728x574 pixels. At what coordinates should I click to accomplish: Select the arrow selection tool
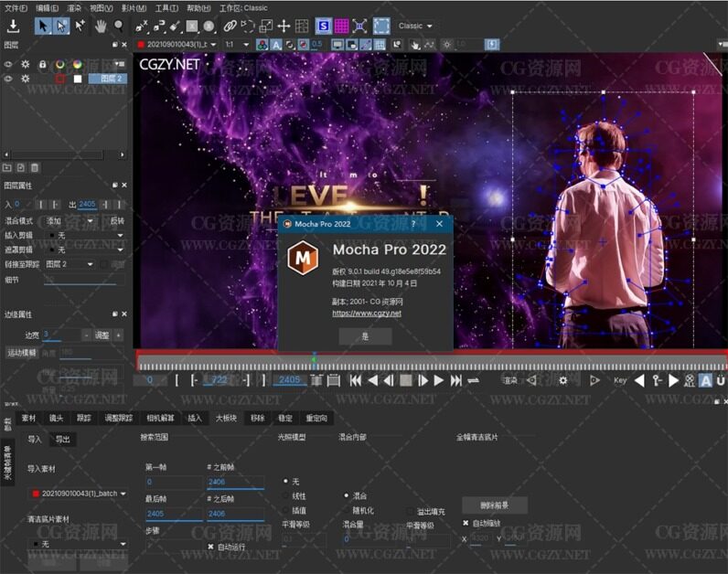coord(43,26)
